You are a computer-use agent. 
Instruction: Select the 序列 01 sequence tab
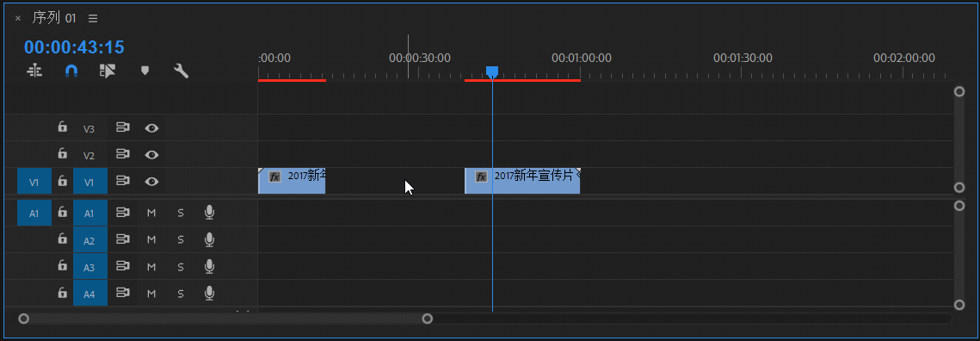[x=53, y=18]
